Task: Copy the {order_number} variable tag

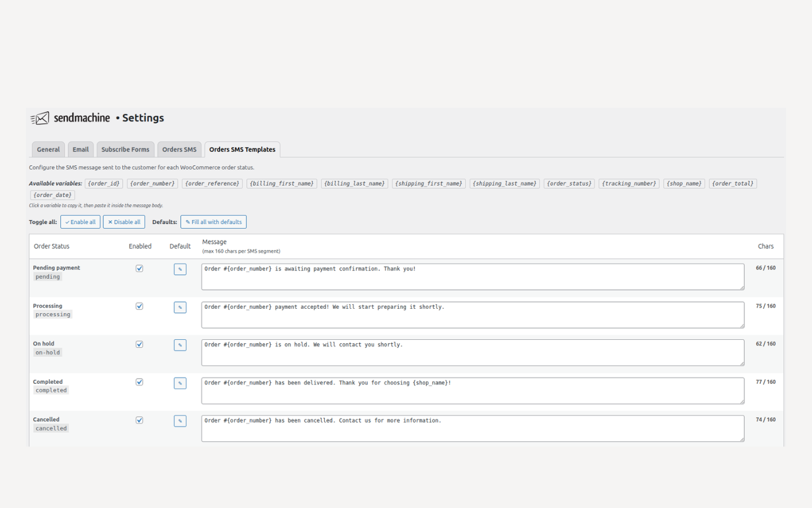Action: click(152, 183)
